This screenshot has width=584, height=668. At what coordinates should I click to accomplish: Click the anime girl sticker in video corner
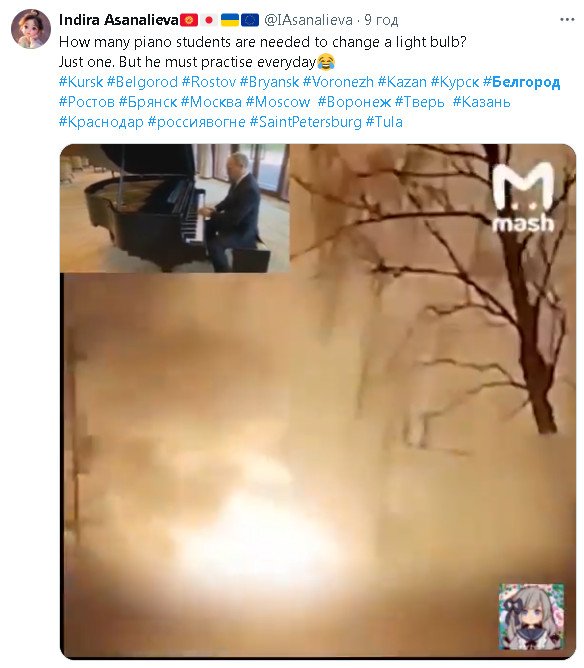point(531,616)
